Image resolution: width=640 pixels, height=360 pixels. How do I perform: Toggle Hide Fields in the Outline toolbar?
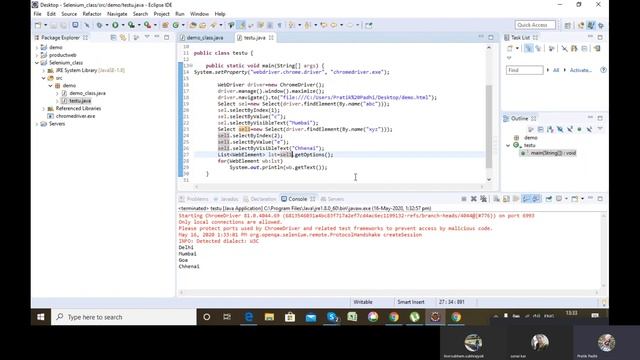click(x=560, y=129)
